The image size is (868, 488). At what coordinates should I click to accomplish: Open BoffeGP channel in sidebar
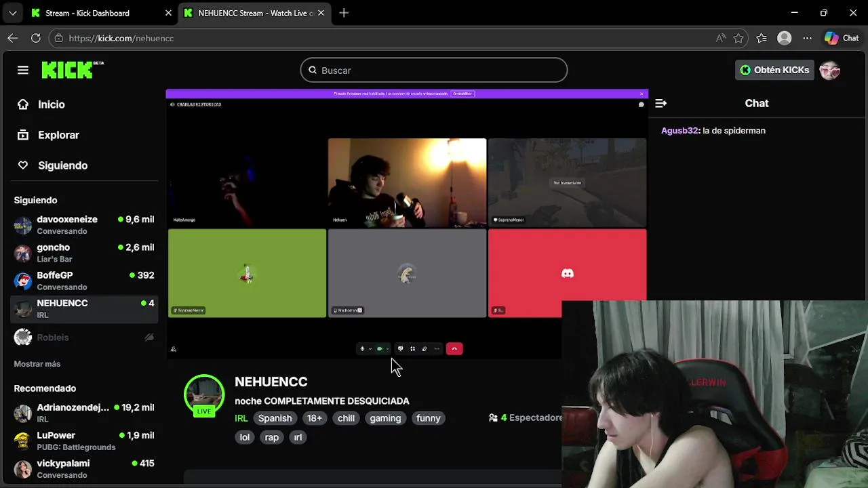pos(84,281)
